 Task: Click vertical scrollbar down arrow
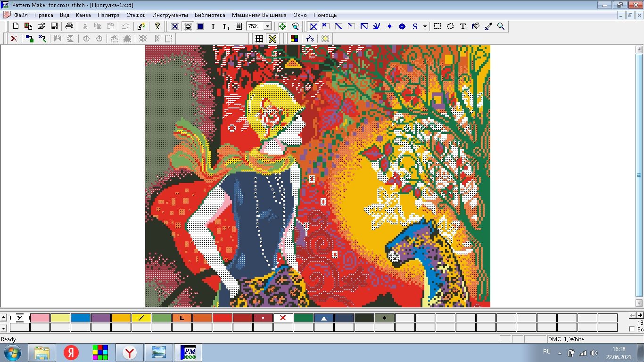point(639,303)
